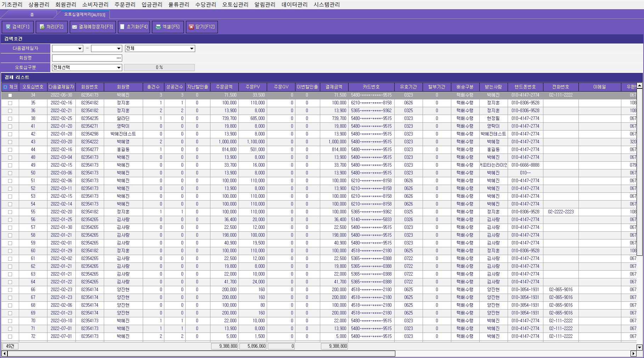This screenshot has height=358, width=644.
Task: Click the horizontal scrollbar thumb
Action: (201, 353)
